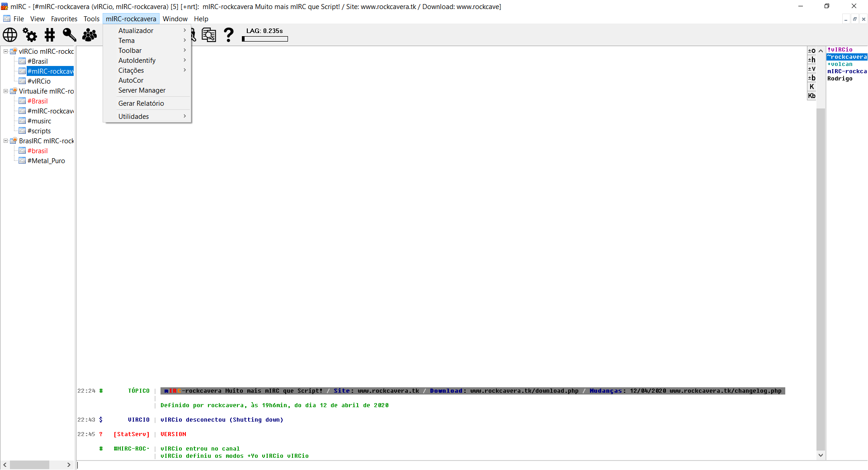Click the hash channels toolbar icon
This screenshot has width=868, height=470.
(50, 35)
